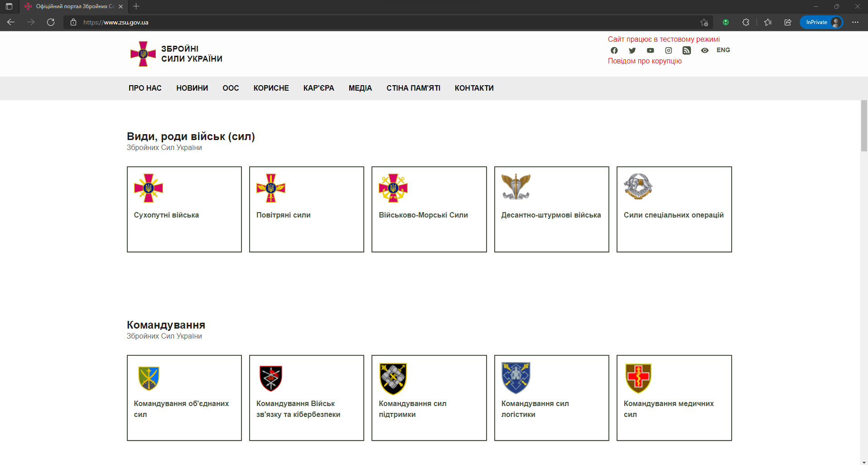Open browser Settings and more menu
This screenshot has width=868, height=465.
tap(855, 22)
